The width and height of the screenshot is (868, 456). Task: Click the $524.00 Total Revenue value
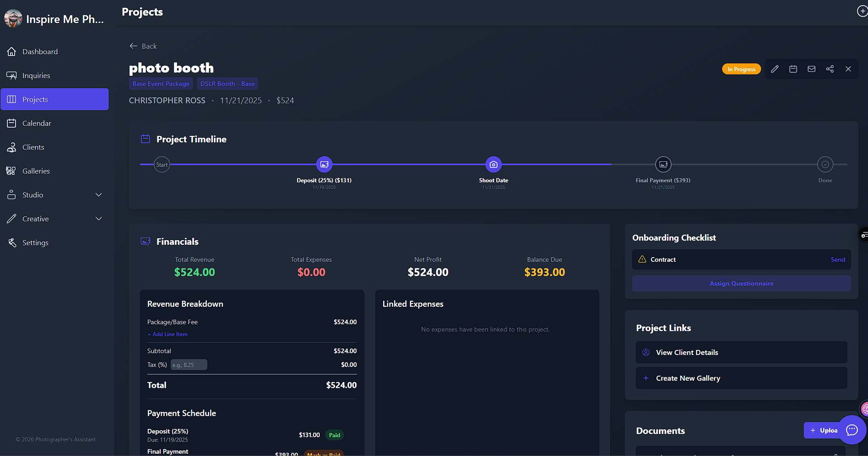pos(195,272)
